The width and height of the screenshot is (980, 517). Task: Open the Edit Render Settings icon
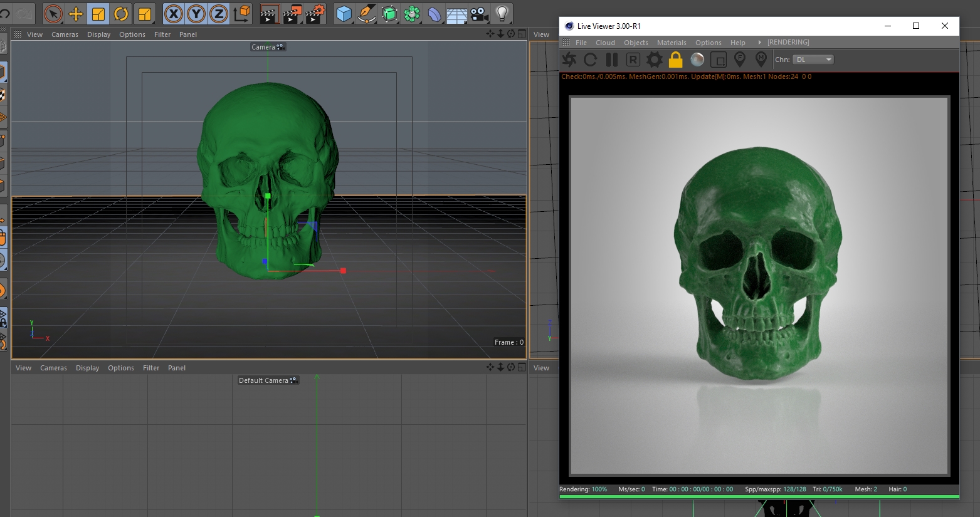tap(315, 14)
